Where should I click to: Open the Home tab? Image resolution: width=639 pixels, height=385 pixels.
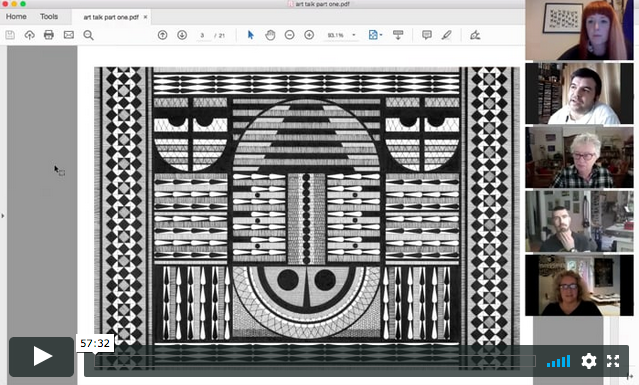coord(16,17)
